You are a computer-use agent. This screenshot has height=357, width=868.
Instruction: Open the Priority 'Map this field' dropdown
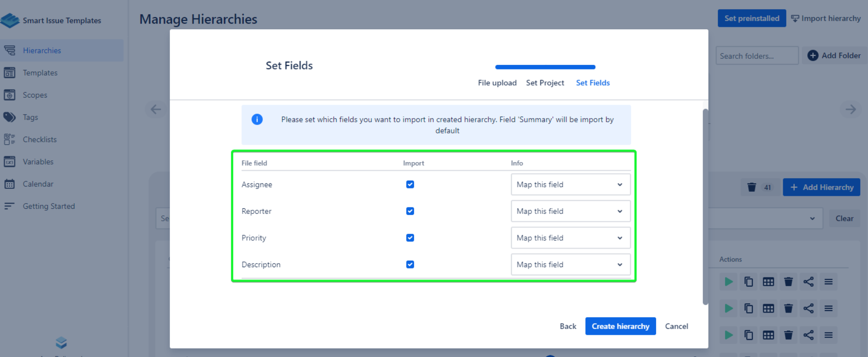coord(570,238)
